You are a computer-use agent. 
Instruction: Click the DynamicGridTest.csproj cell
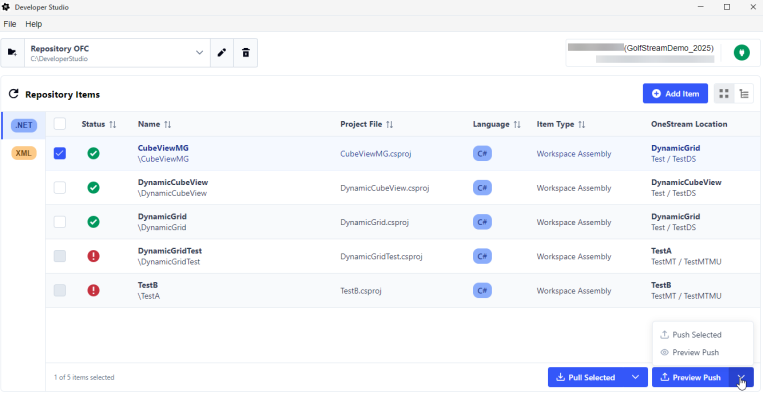(382, 256)
